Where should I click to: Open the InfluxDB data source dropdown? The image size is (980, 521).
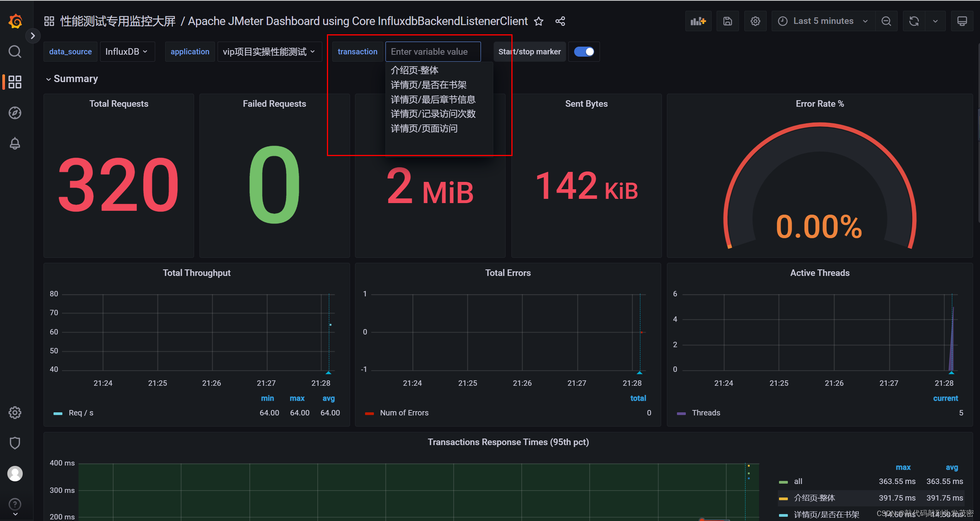coord(127,52)
